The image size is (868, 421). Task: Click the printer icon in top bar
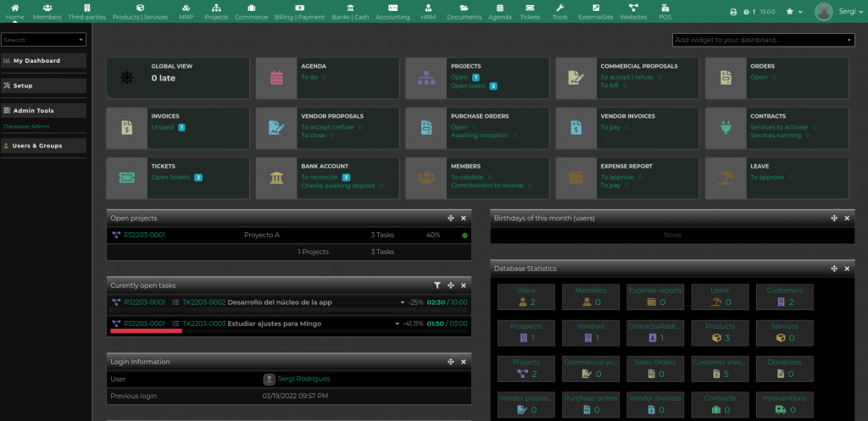(x=733, y=12)
